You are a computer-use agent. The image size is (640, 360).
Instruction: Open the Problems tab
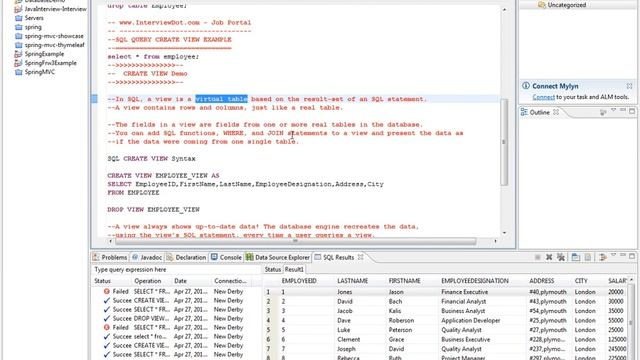click(110, 257)
